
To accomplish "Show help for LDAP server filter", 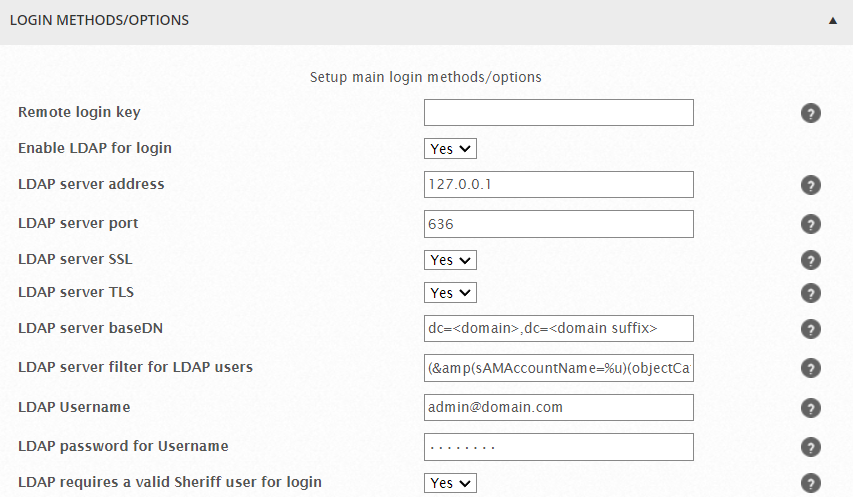I will click(811, 368).
